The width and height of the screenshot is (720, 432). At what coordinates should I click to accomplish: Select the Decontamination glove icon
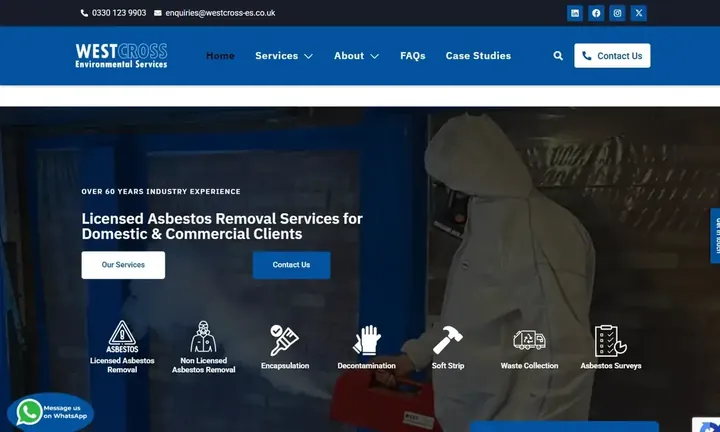367,340
